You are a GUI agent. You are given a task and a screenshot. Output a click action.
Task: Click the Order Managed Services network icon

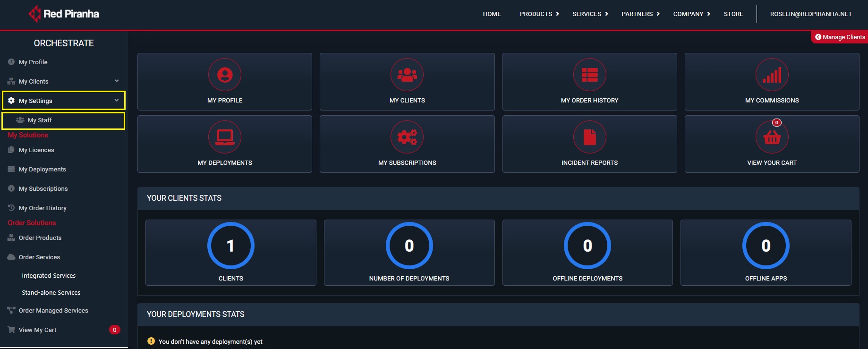coord(11,310)
